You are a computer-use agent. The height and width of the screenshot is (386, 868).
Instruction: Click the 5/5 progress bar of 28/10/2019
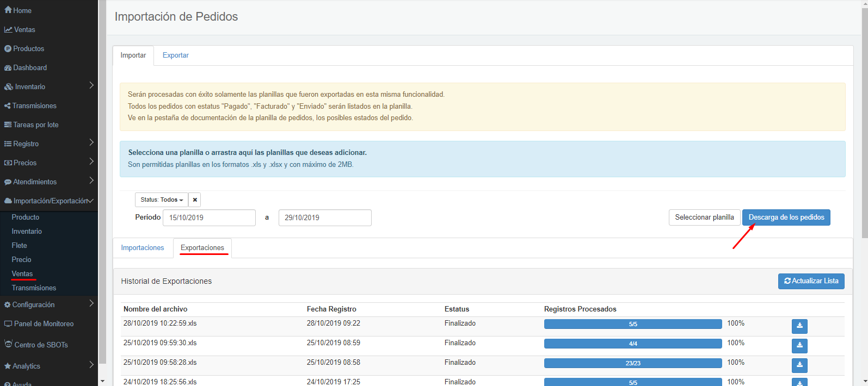[x=633, y=324]
